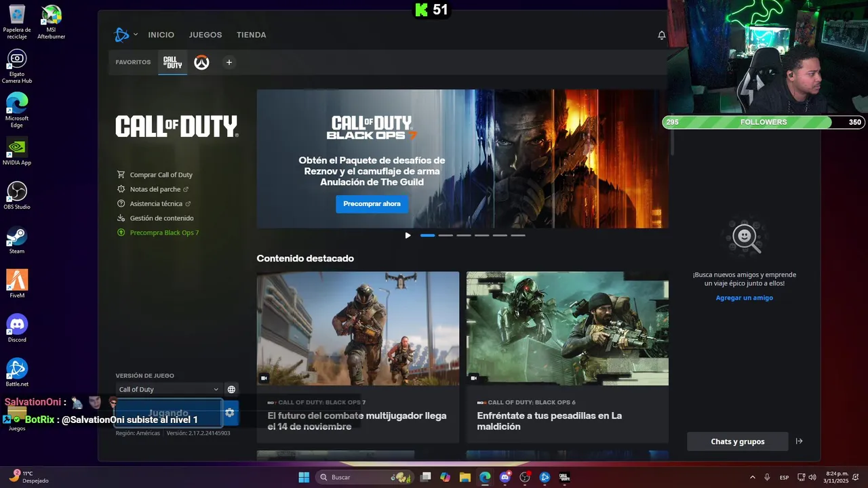
Task: Add a game to favorites with plus
Action: pos(229,62)
